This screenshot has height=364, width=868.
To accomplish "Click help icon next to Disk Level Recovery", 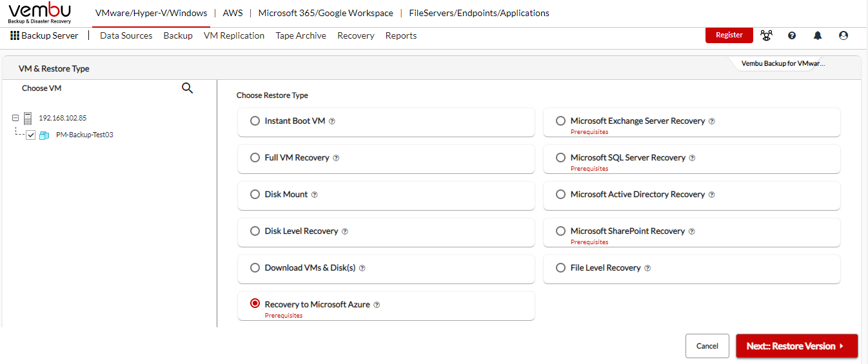I will pos(345,231).
